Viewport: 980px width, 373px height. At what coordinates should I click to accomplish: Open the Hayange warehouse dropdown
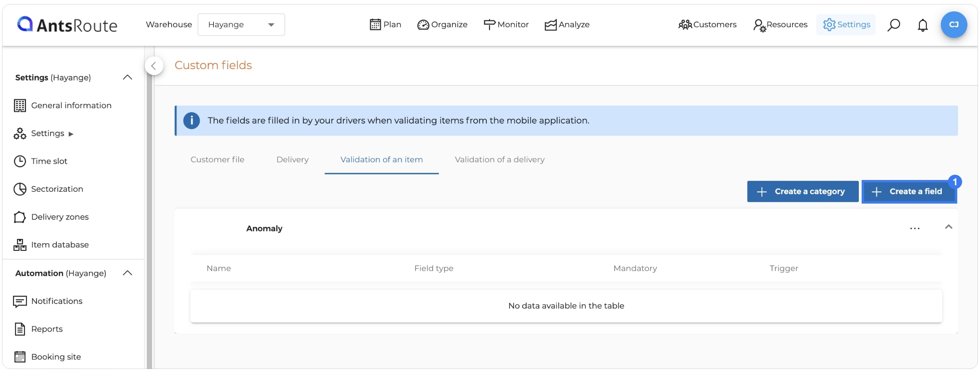coord(241,25)
